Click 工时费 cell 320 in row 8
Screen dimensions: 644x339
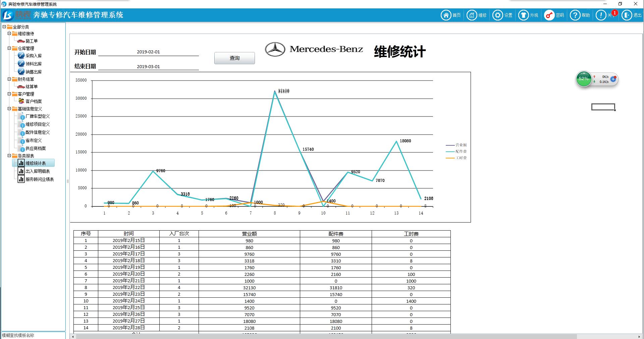pos(411,288)
